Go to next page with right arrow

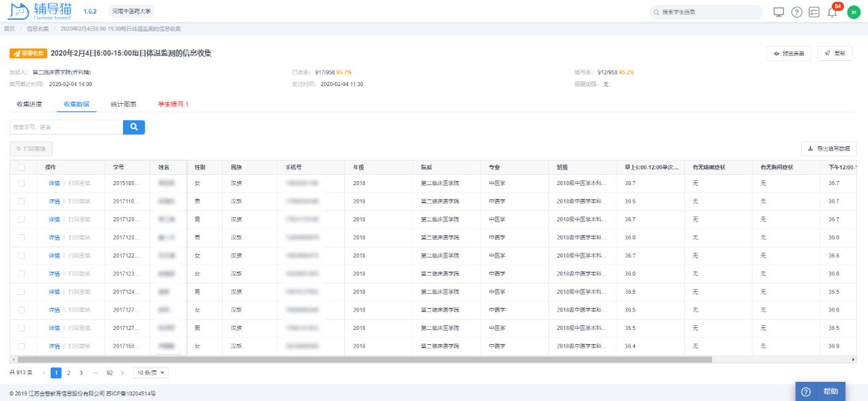point(122,373)
